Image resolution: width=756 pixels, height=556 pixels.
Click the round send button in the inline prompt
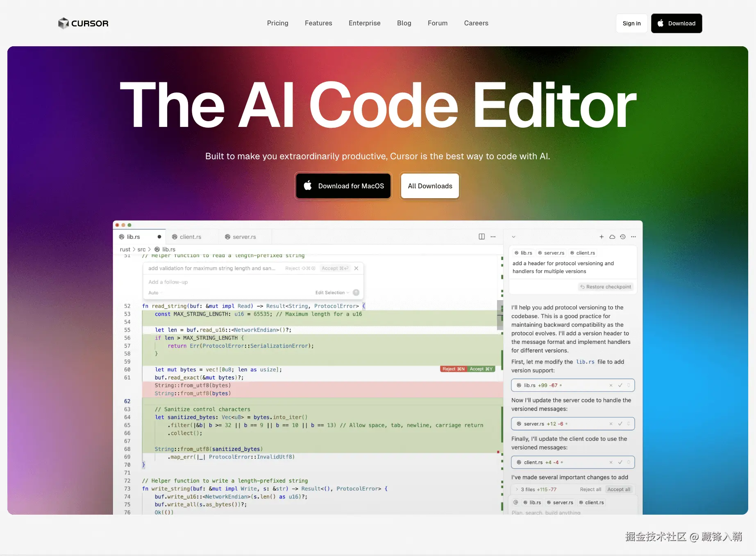point(356,293)
